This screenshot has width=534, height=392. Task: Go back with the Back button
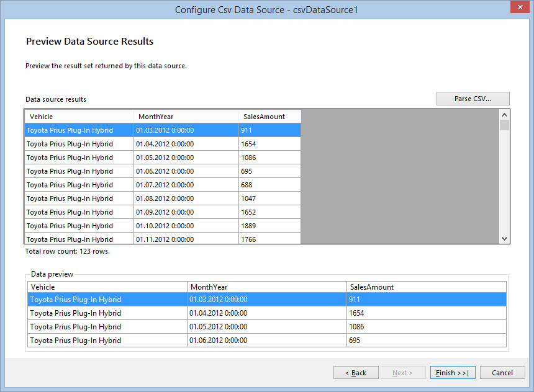coord(356,373)
